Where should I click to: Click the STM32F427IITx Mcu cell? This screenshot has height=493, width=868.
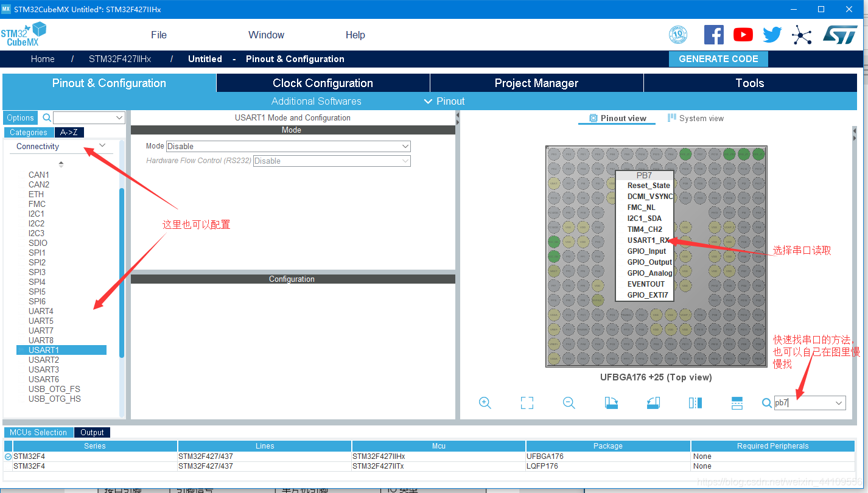coord(439,466)
